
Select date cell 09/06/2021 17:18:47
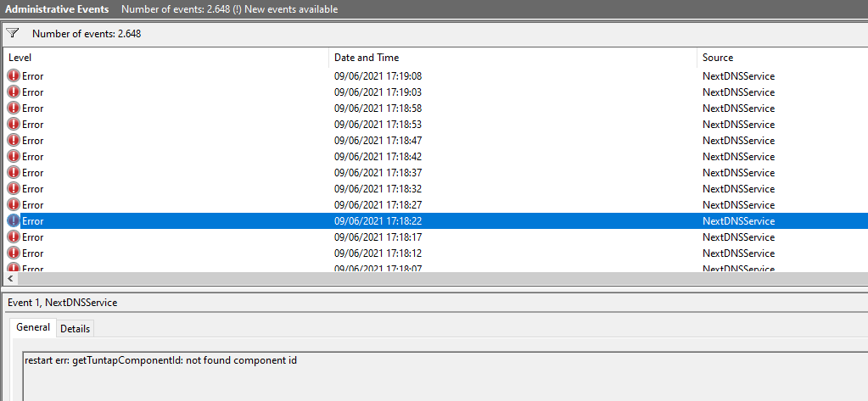pyautogui.click(x=378, y=140)
